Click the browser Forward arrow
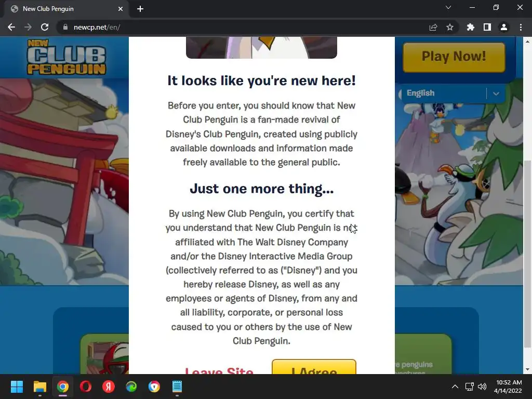532x399 pixels. coord(28,27)
